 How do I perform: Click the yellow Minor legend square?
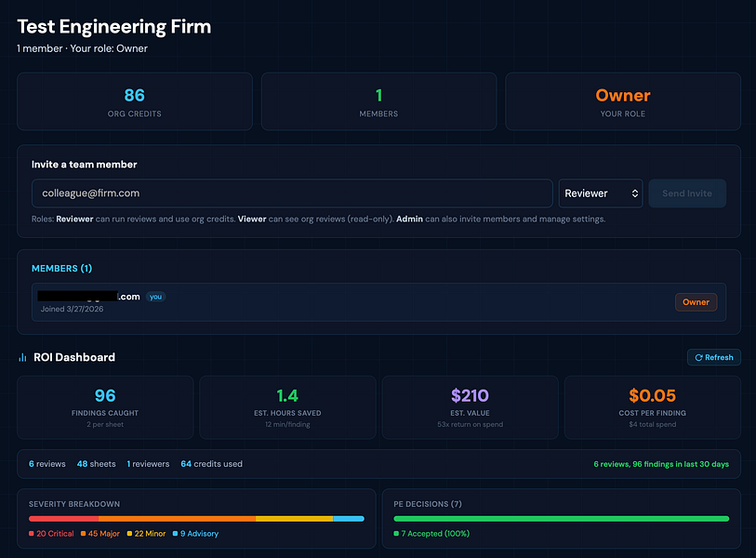pyautogui.click(x=129, y=534)
